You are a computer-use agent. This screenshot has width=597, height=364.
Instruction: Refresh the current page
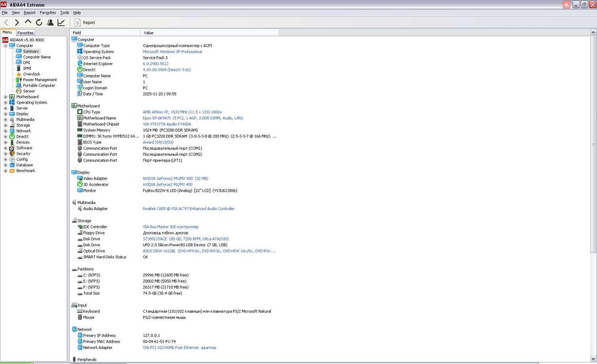tap(39, 23)
